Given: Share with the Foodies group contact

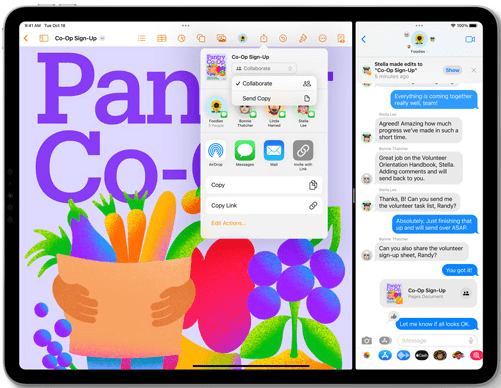Looking at the screenshot, I should tap(216, 112).
